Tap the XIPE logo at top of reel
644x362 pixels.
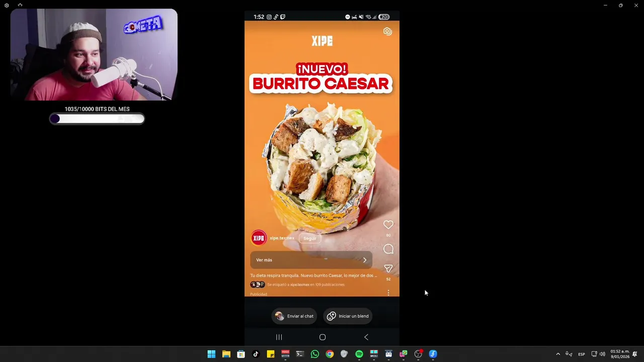(322, 41)
